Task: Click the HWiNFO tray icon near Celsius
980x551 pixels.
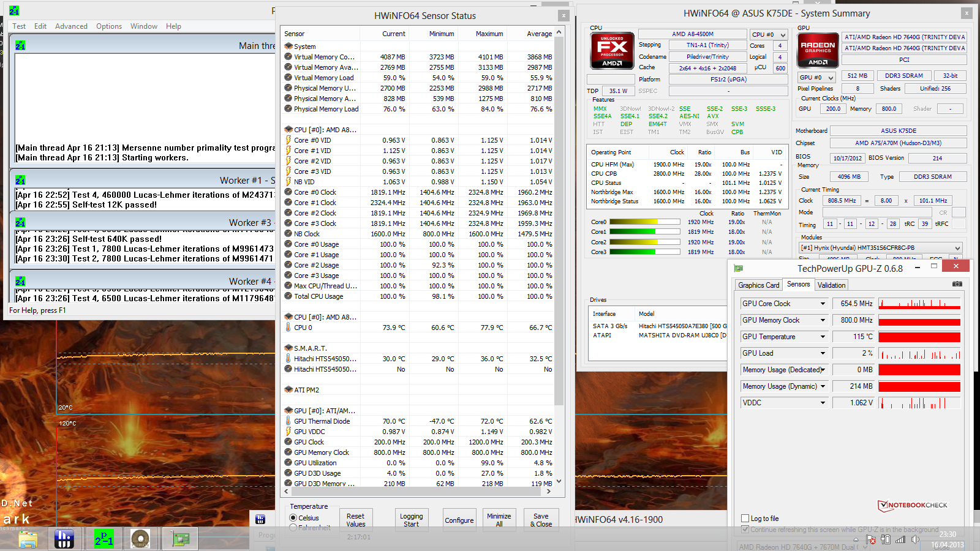Action: pyautogui.click(x=260, y=519)
